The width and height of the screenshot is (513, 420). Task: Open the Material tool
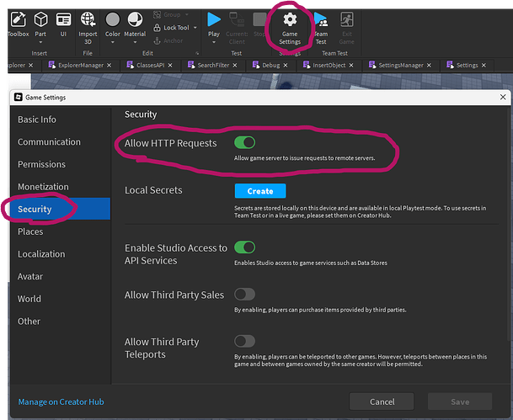pos(135,24)
